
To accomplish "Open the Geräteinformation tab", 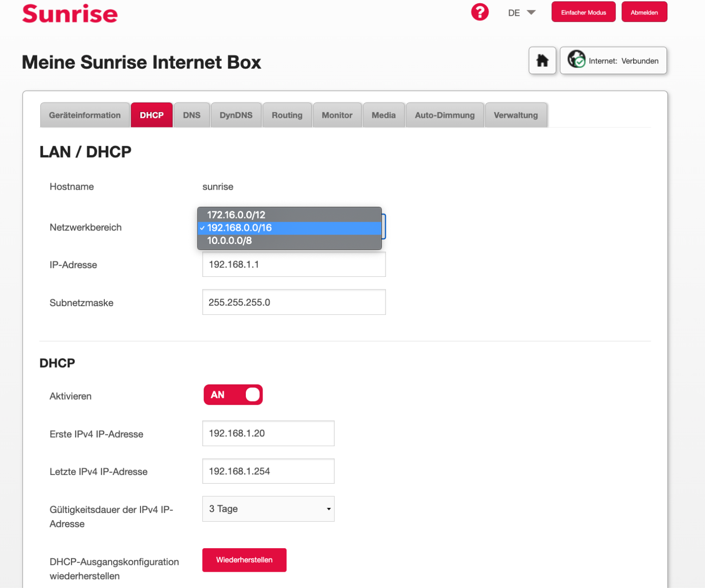I will click(85, 115).
